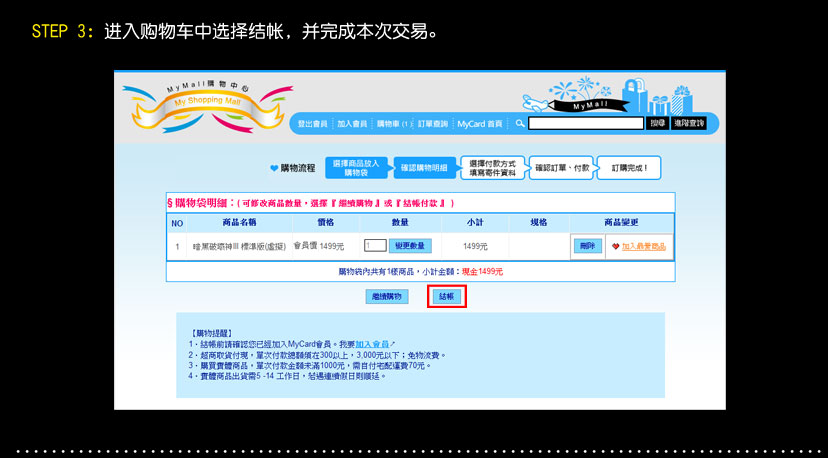Image resolution: width=828 pixels, height=458 pixels.
Task: Select the 確認購物明細 step tab
Action: pyautogui.click(x=423, y=167)
